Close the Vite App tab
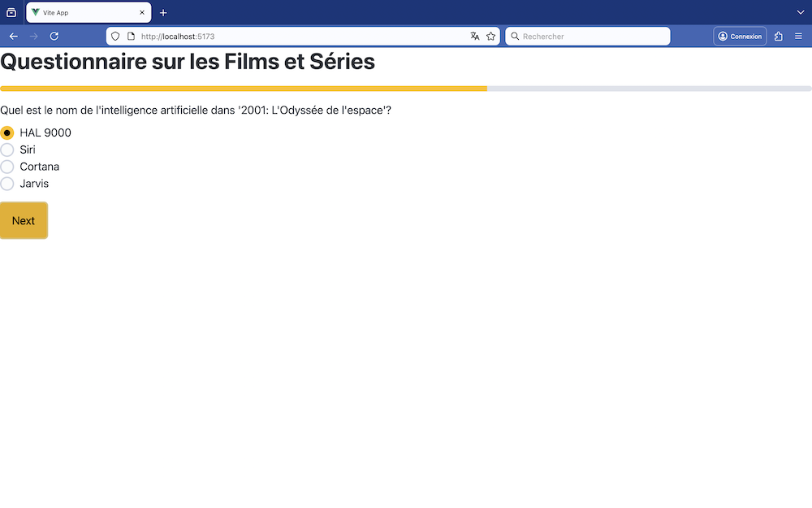 tap(142, 12)
